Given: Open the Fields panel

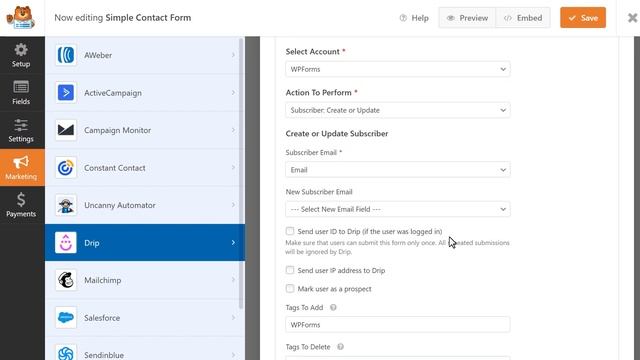Looking at the screenshot, I should tap(21, 93).
